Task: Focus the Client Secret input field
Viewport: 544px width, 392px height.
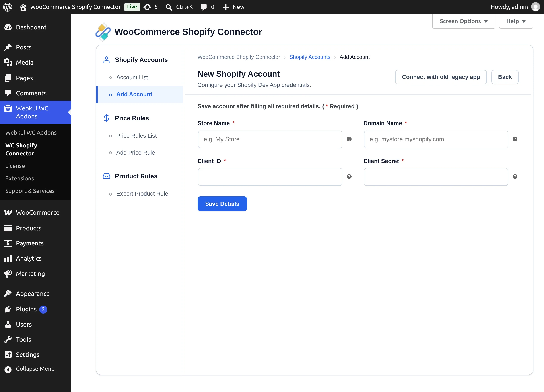Action: click(x=436, y=177)
